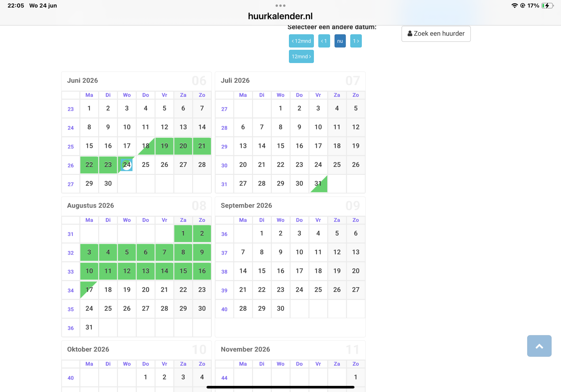Tap the Wi-Fi icon in status bar

[515, 6]
